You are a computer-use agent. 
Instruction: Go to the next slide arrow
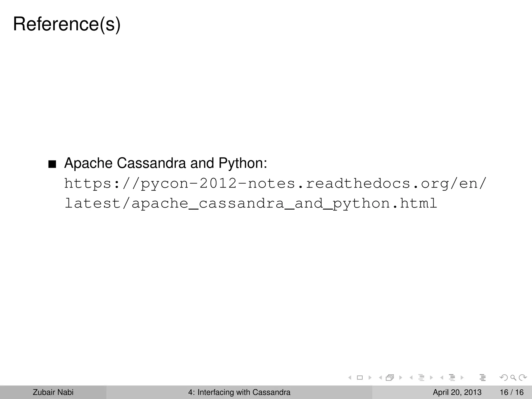(x=370, y=377)
